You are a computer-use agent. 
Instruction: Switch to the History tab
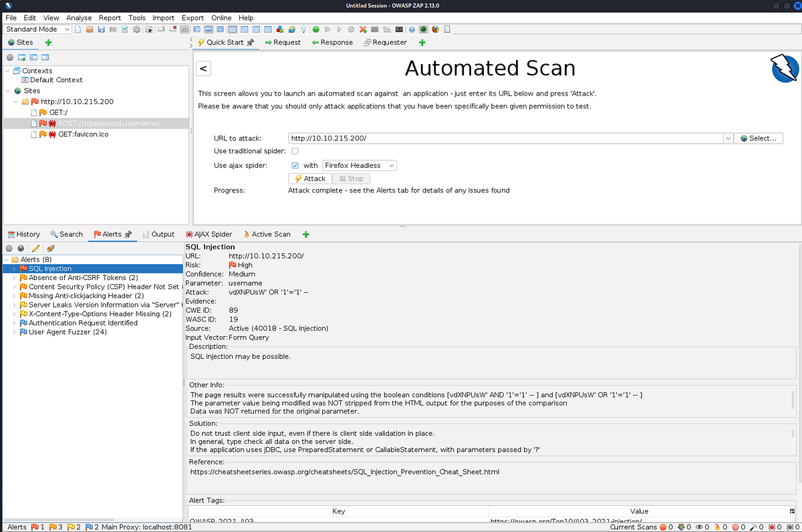[x=23, y=234]
